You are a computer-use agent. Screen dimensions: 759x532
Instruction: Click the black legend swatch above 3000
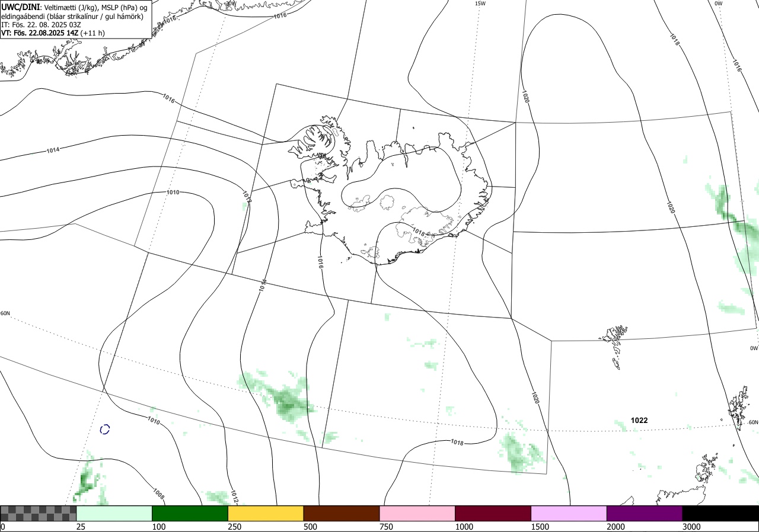pyautogui.click(x=720, y=513)
